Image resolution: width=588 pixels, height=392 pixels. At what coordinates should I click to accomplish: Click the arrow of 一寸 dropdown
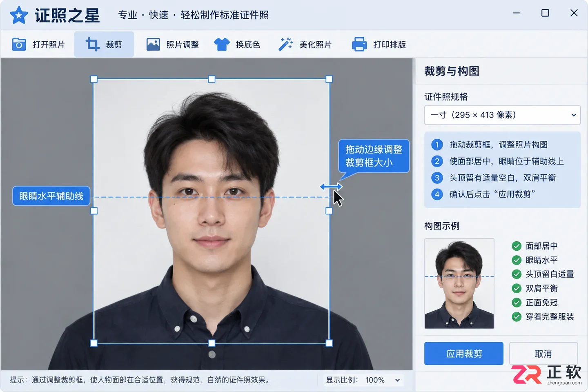coord(573,115)
